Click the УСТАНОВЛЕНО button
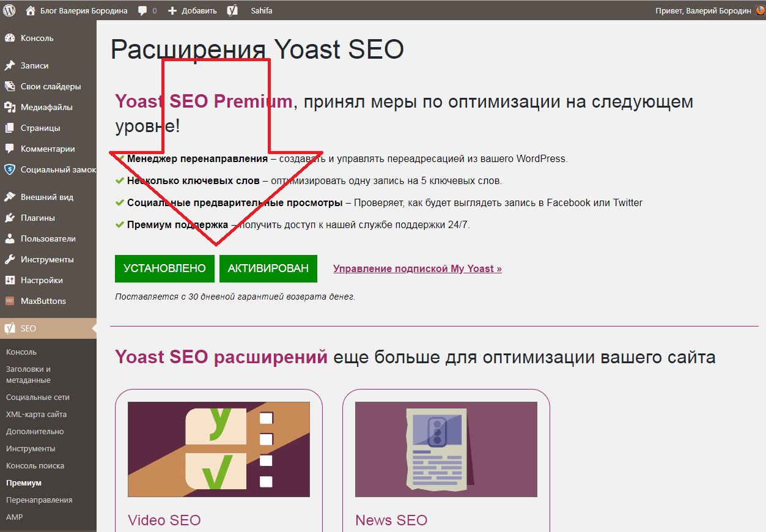766x532 pixels. [x=164, y=268]
